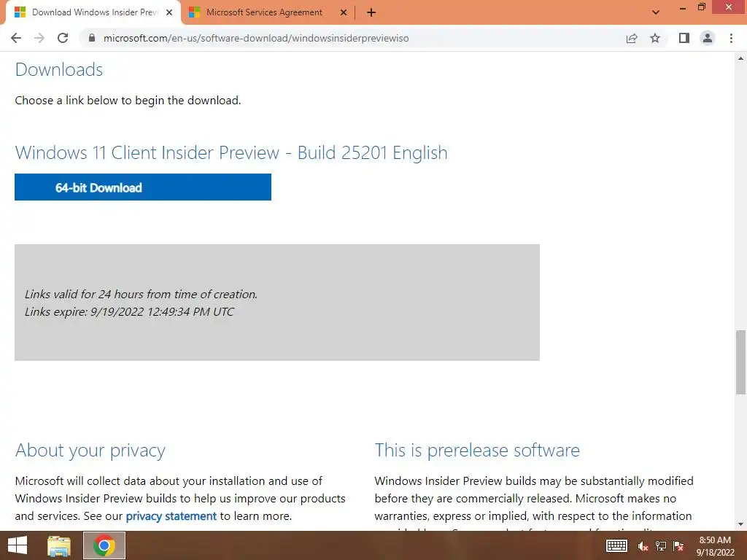Click the address bar URL
747x560 pixels.
click(x=256, y=38)
